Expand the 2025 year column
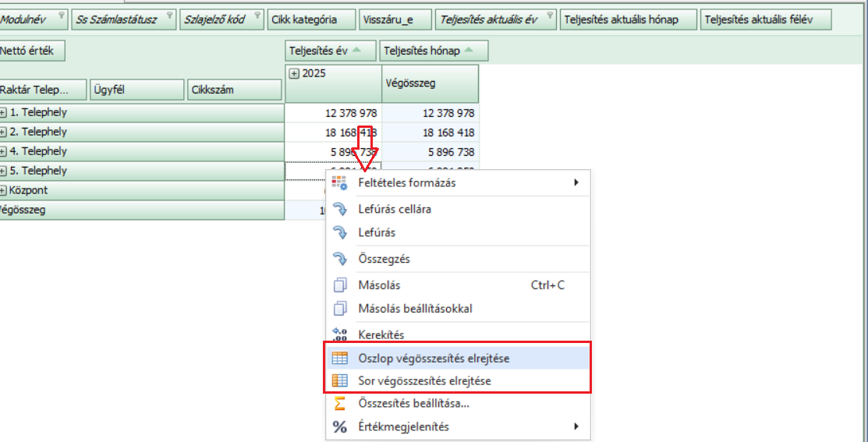Image resolution: width=868 pixels, height=442 pixels. (294, 73)
